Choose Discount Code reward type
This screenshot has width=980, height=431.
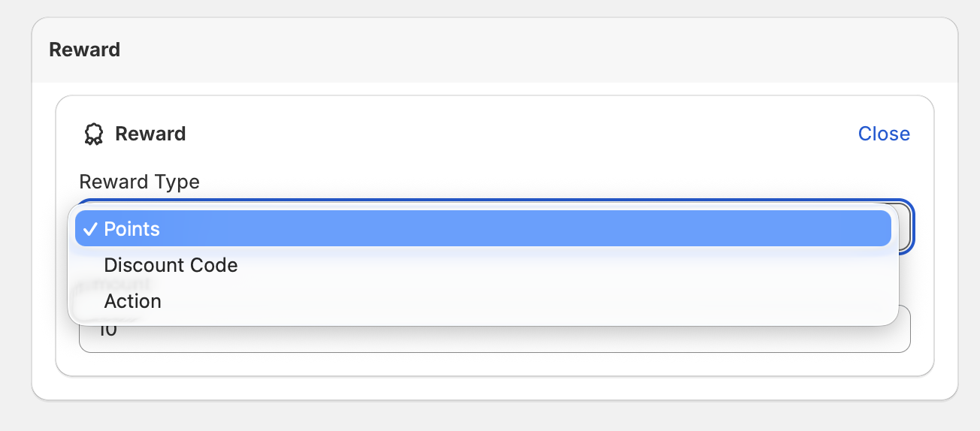171,265
